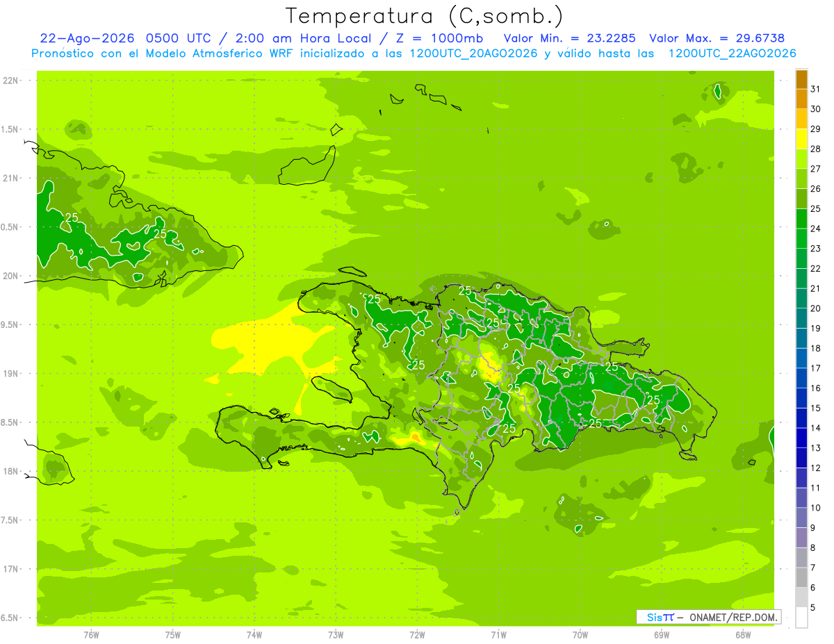Select the yellow 28 degree legend swatch
Screen dimensions: 834x644
[x=801, y=140]
